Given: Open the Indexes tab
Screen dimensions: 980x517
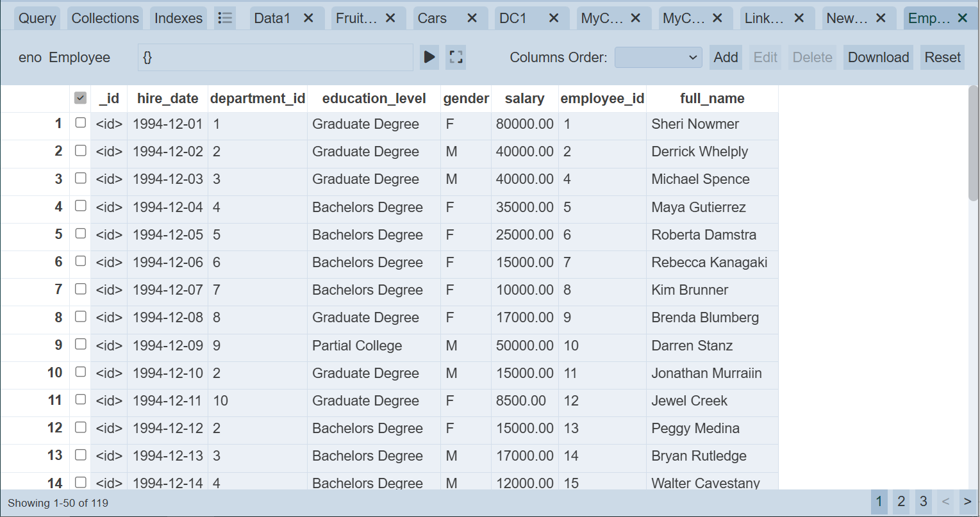Looking at the screenshot, I should click(x=178, y=18).
